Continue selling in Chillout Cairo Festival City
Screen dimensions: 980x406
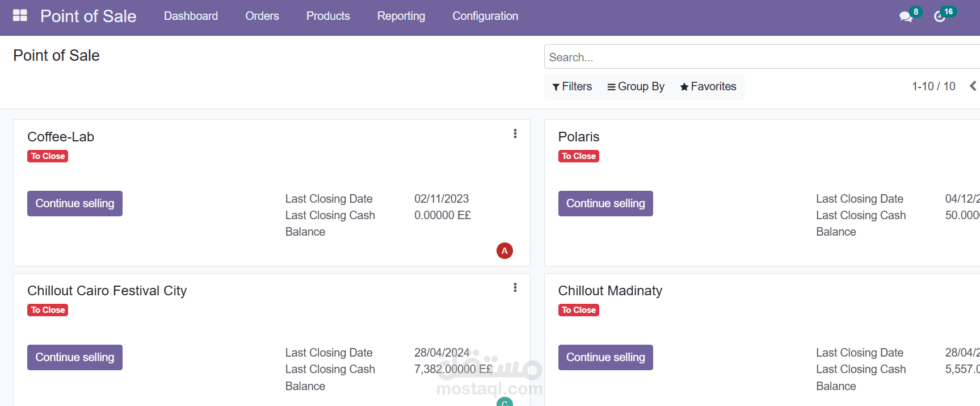coord(75,357)
